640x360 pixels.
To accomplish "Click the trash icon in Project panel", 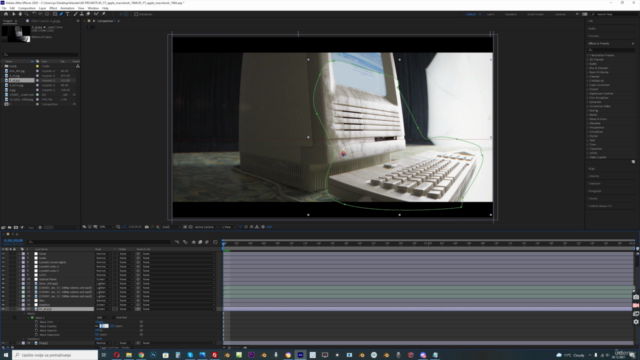I will [40, 227].
